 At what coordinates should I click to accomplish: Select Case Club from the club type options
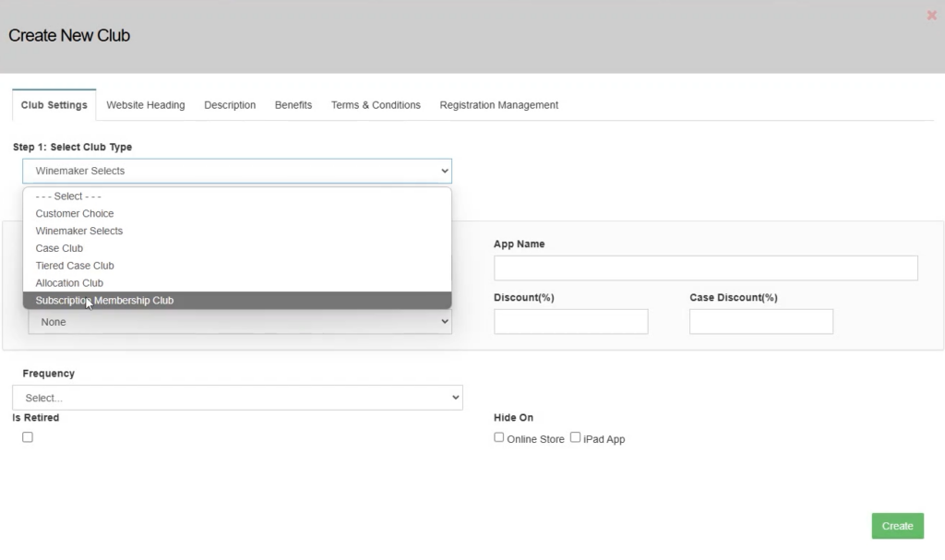(x=59, y=247)
